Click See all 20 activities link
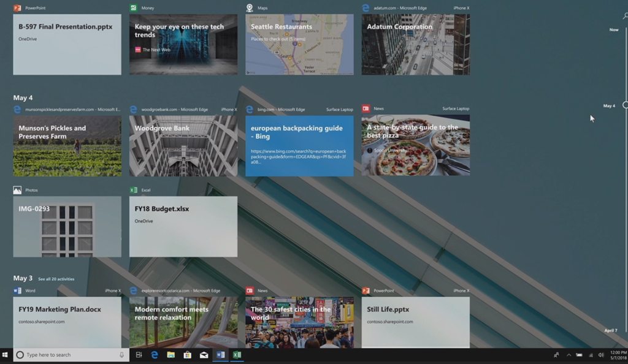Screen dimensions: 628x364 56,279
